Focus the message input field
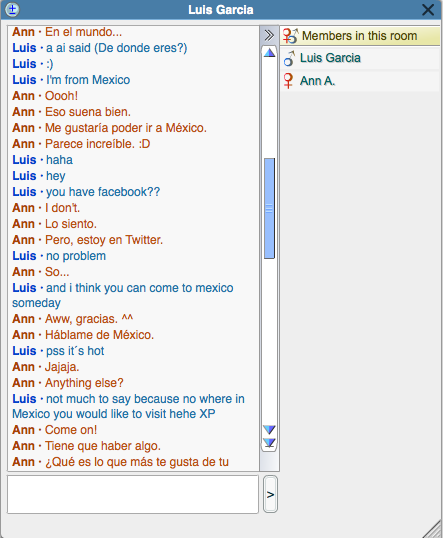 pyautogui.click(x=133, y=494)
